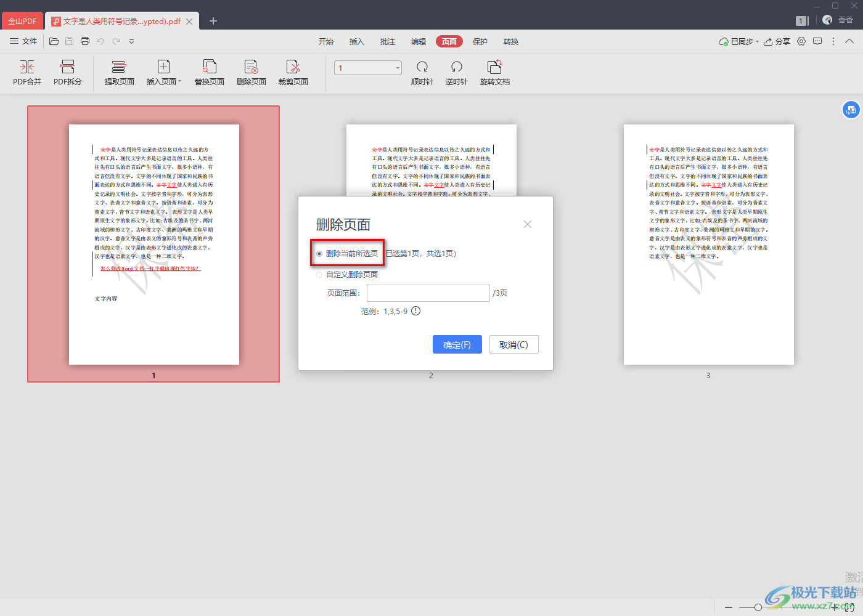Select page 2 thumbnail behind dialog

click(431, 160)
